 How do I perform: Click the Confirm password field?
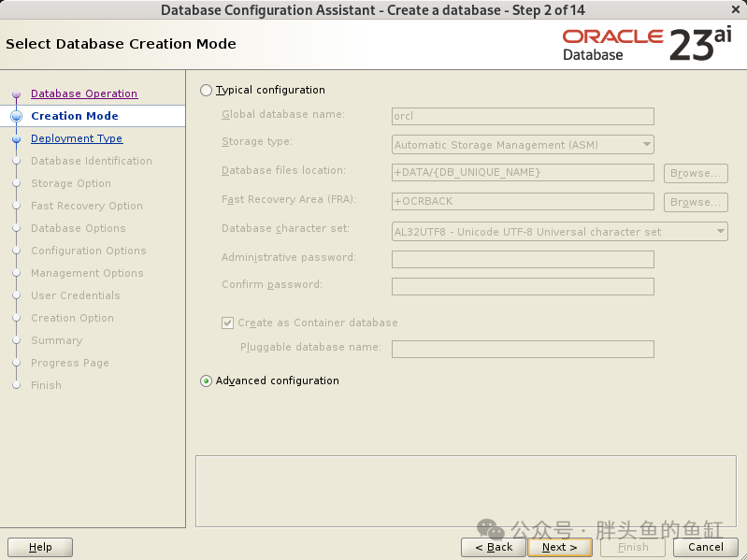[523, 287]
